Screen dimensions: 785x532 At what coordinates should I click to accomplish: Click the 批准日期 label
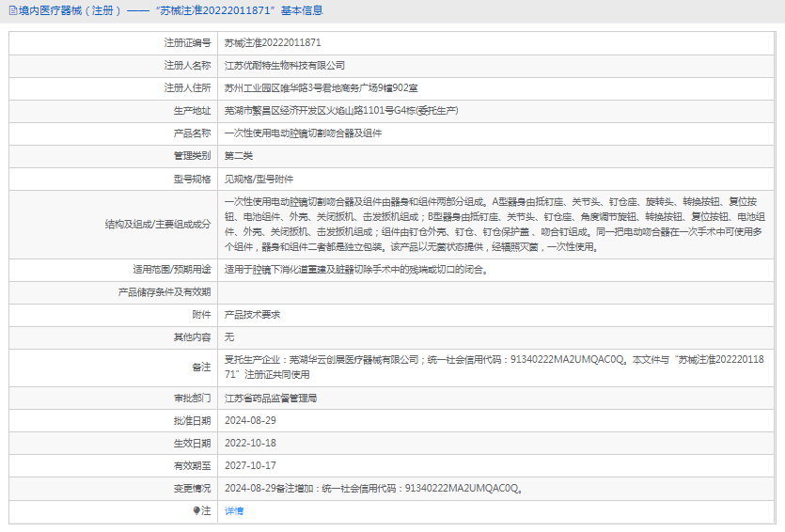192,421
